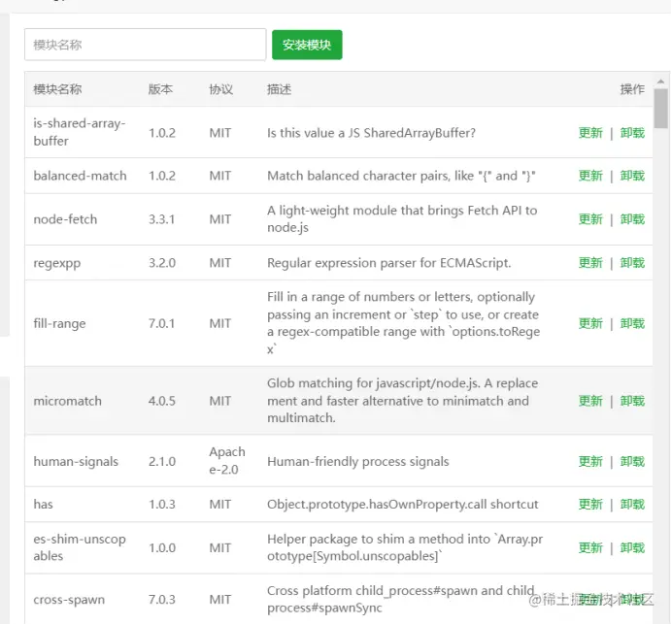The height and width of the screenshot is (625, 672).
Task: Click the Helper package to shim description
Action: (405, 547)
